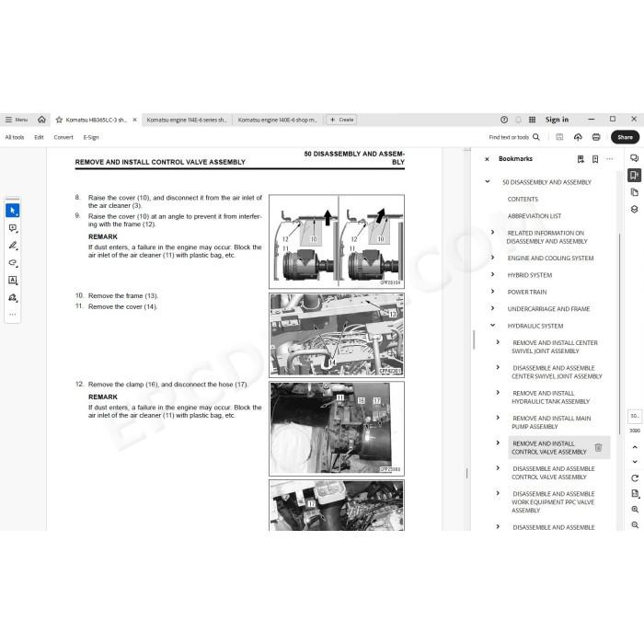
Task: Star the Komatsu HB365LC-3 document tab
Action: (59, 120)
